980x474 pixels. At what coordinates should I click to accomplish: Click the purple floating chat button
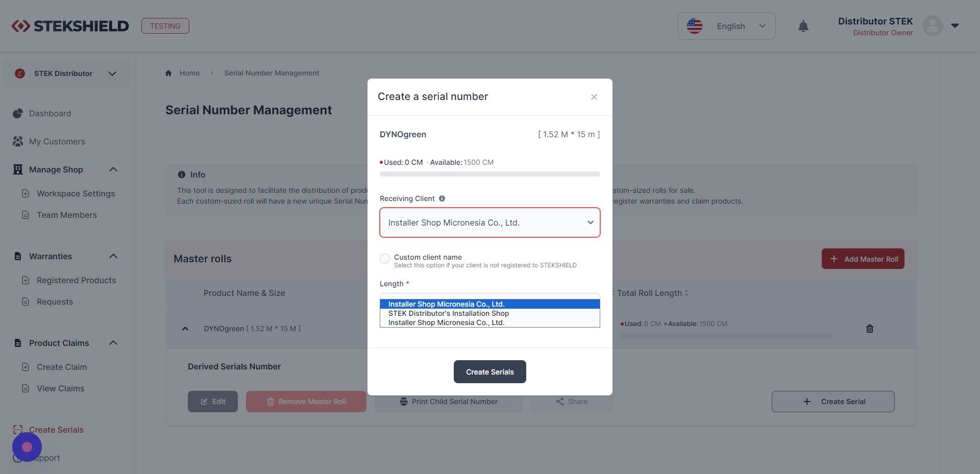pos(27,447)
